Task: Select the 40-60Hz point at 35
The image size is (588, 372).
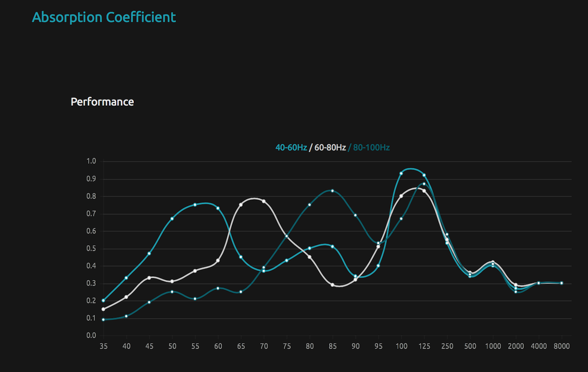Action: pyautogui.click(x=103, y=300)
